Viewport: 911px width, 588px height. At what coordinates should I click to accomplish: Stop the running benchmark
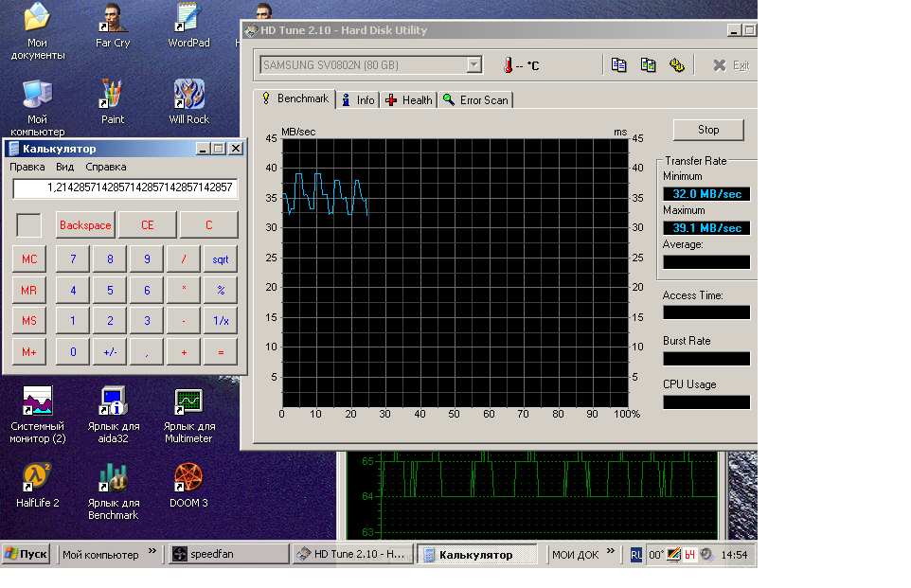pos(707,130)
